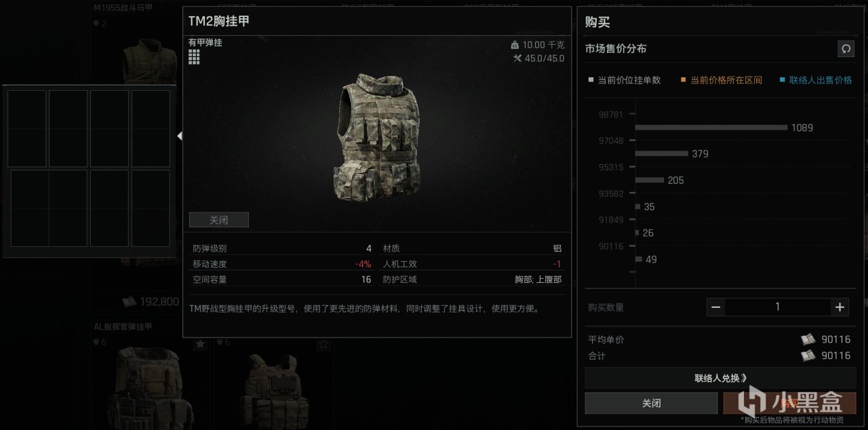Expand the 联络人兑换 section
The height and width of the screenshot is (430, 868).
point(721,378)
